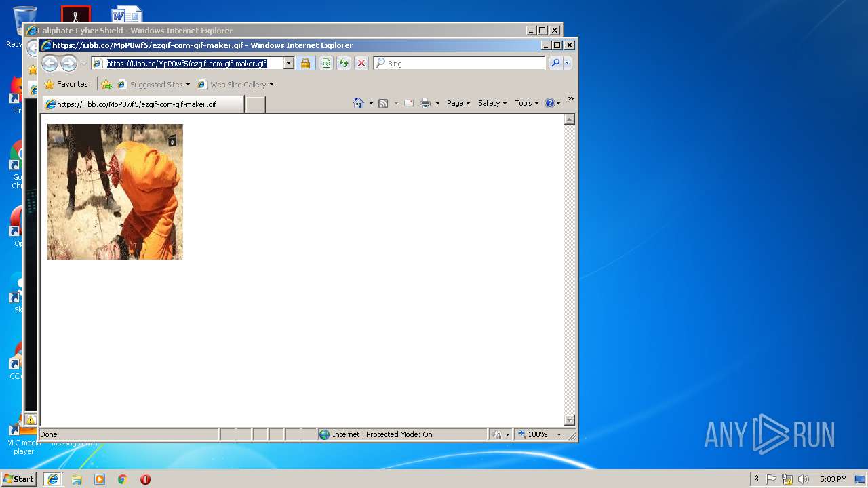The height and width of the screenshot is (488, 868).
Task: Click the scrollbar up arrow
Action: click(570, 119)
